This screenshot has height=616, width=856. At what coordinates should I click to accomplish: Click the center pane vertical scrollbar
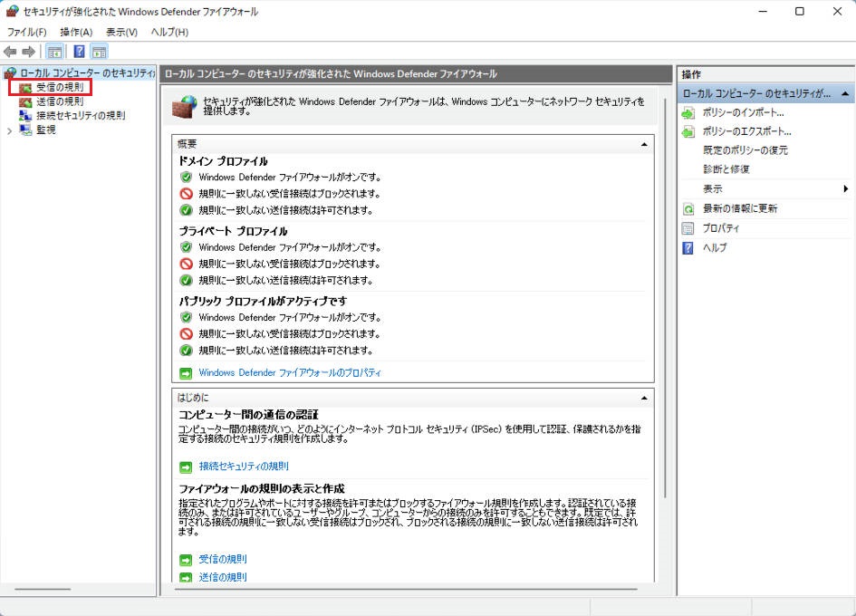pyautogui.click(x=665, y=298)
